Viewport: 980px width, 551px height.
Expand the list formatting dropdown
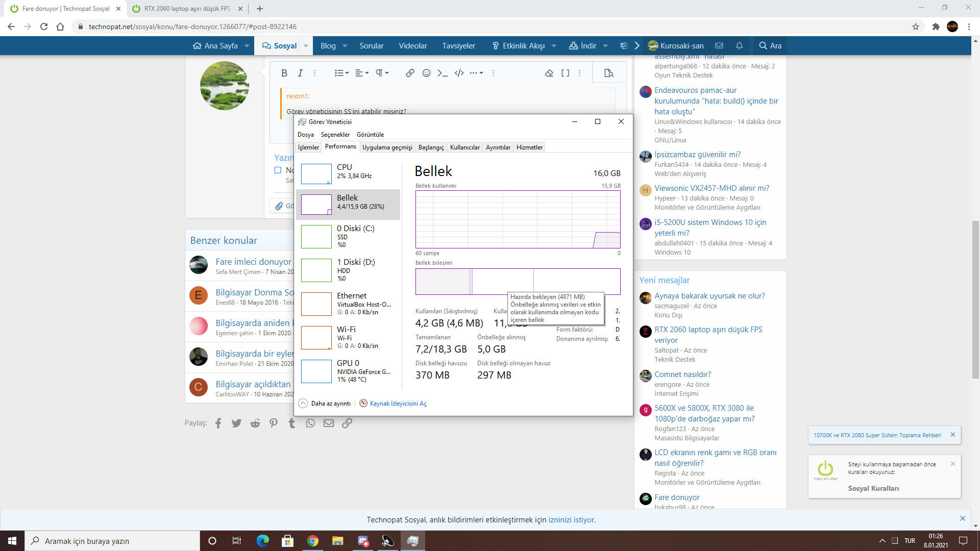[341, 73]
